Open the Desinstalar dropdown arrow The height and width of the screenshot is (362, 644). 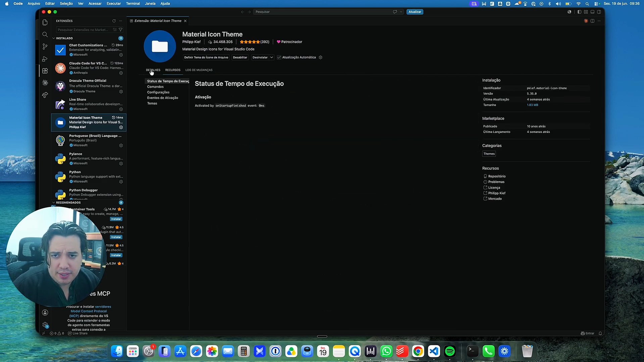tap(271, 57)
